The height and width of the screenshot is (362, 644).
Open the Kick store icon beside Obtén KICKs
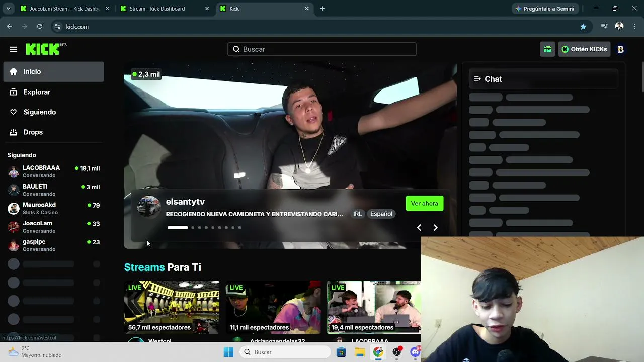[x=547, y=49]
